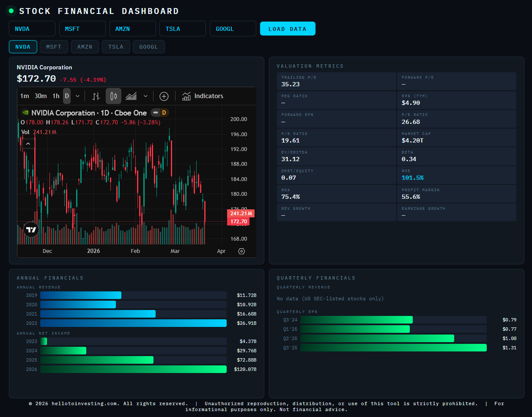Click the TradingView logo on the chart

pyautogui.click(x=31, y=230)
